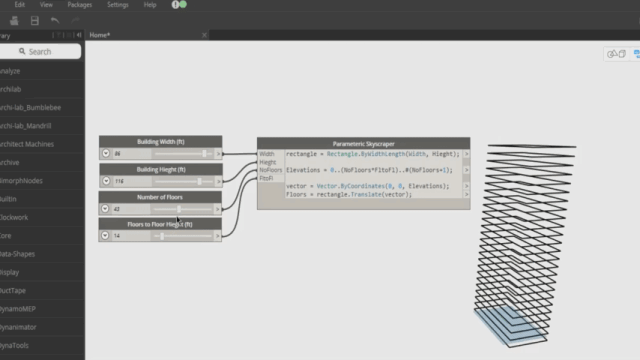
Task: Expand the Number of Floors slider options
Action: click(x=105, y=209)
